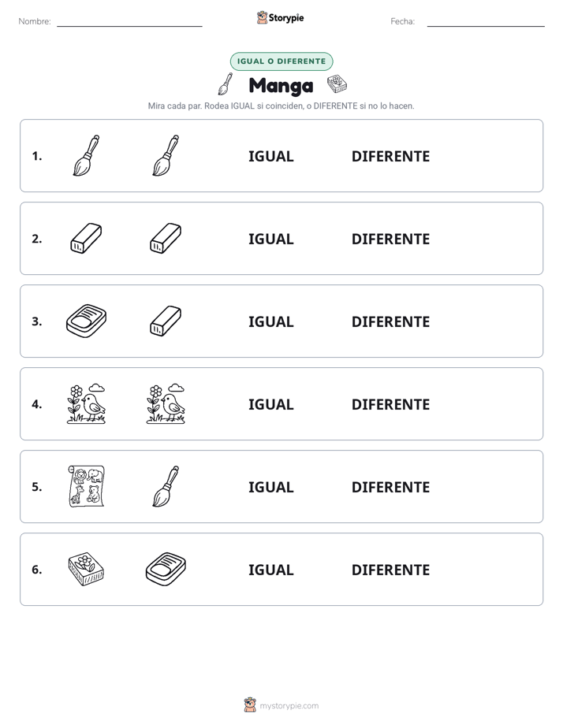This screenshot has height=728, width=563.
Task: Select DIFERENTE for row 3
Action: pyautogui.click(x=390, y=321)
